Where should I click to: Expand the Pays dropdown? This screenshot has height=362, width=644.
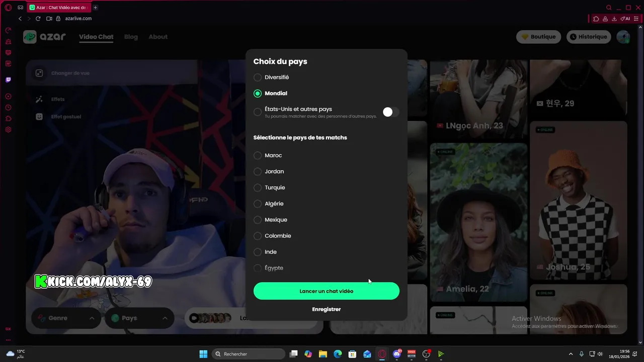pyautogui.click(x=139, y=318)
